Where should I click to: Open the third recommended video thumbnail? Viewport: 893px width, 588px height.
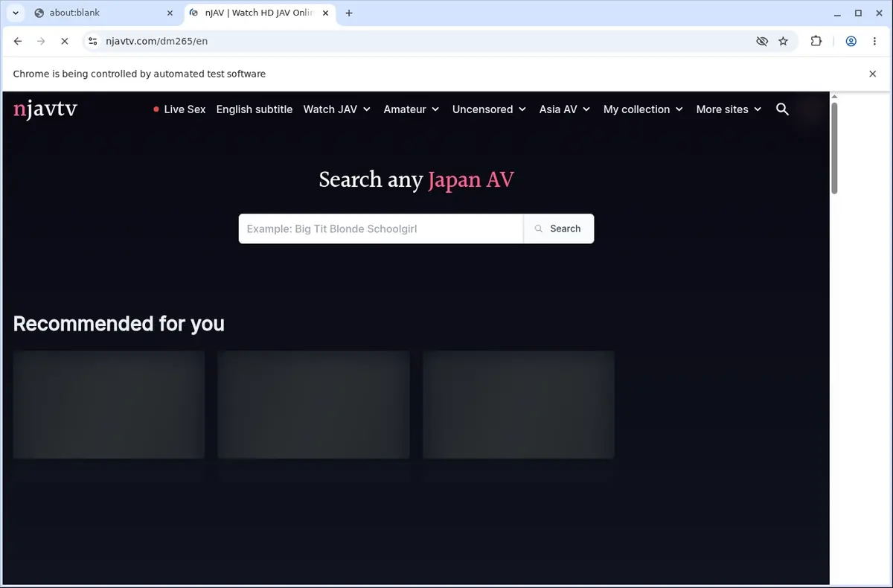pyautogui.click(x=519, y=405)
